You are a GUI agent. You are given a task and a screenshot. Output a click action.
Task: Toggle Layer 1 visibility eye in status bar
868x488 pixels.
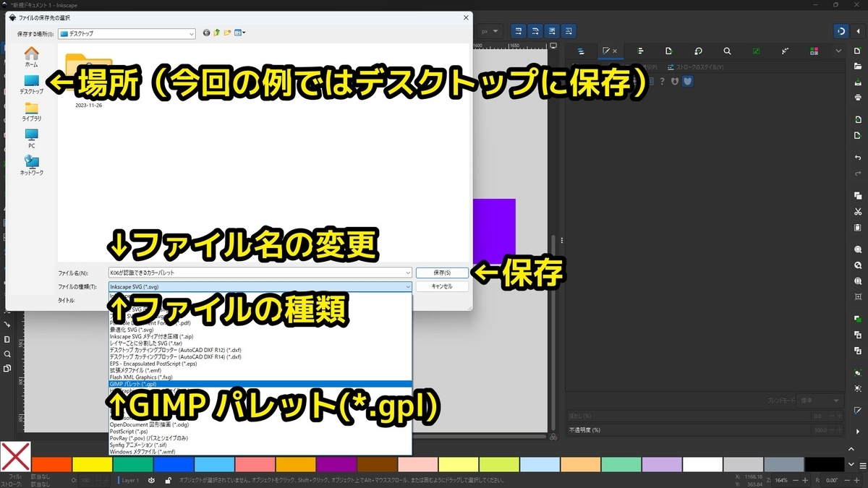pos(152,480)
